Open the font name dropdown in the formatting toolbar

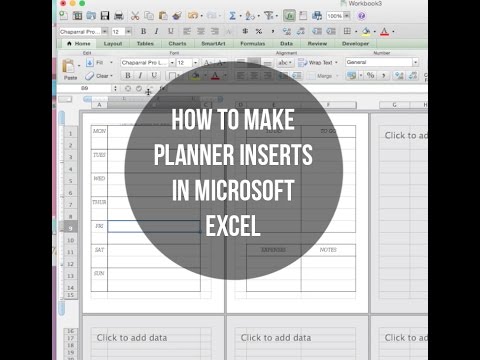[x=105, y=32]
